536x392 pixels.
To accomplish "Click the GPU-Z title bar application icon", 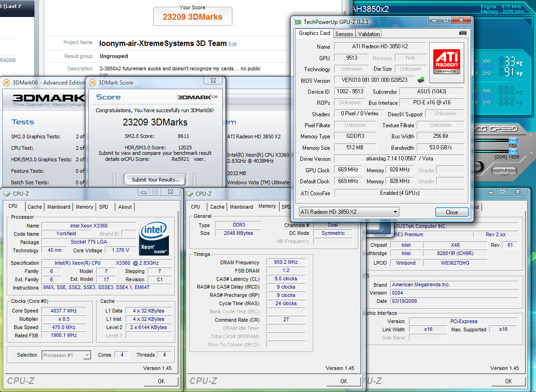I will click(x=298, y=22).
